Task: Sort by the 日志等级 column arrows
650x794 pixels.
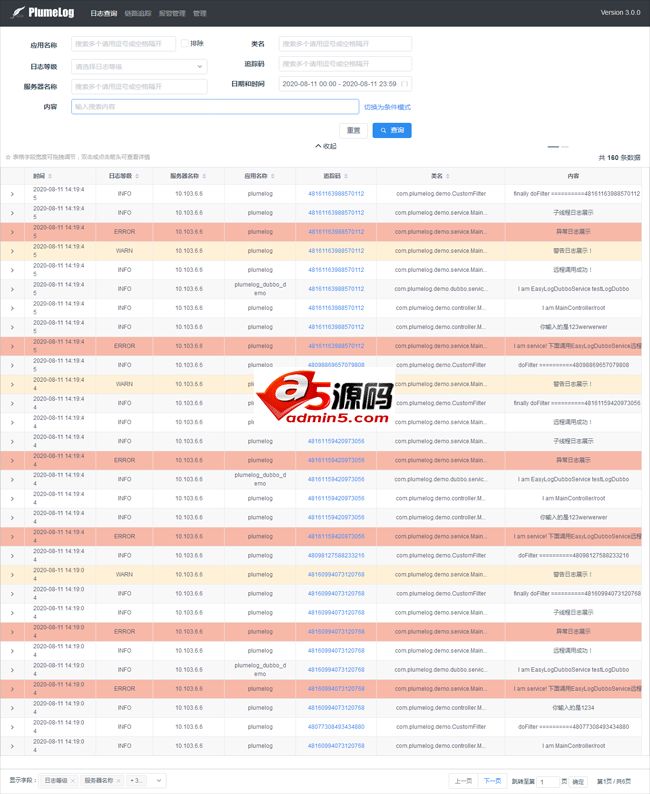Action: (137, 176)
